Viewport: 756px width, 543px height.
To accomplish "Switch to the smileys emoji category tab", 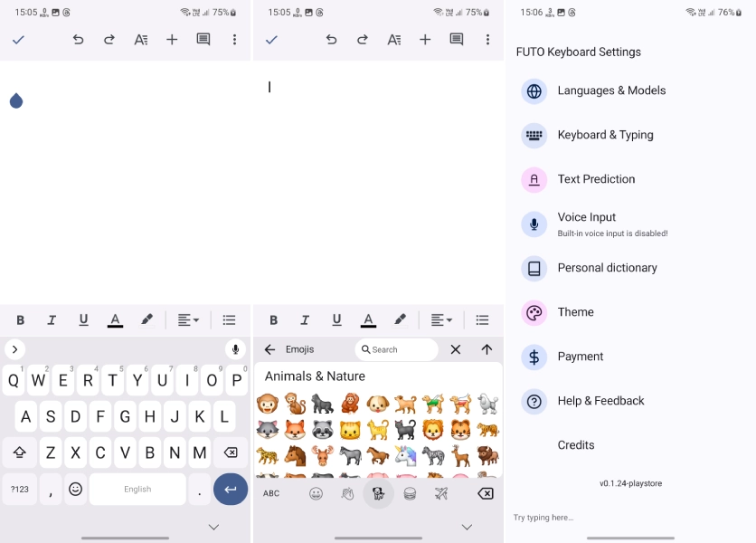I will (316, 493).
